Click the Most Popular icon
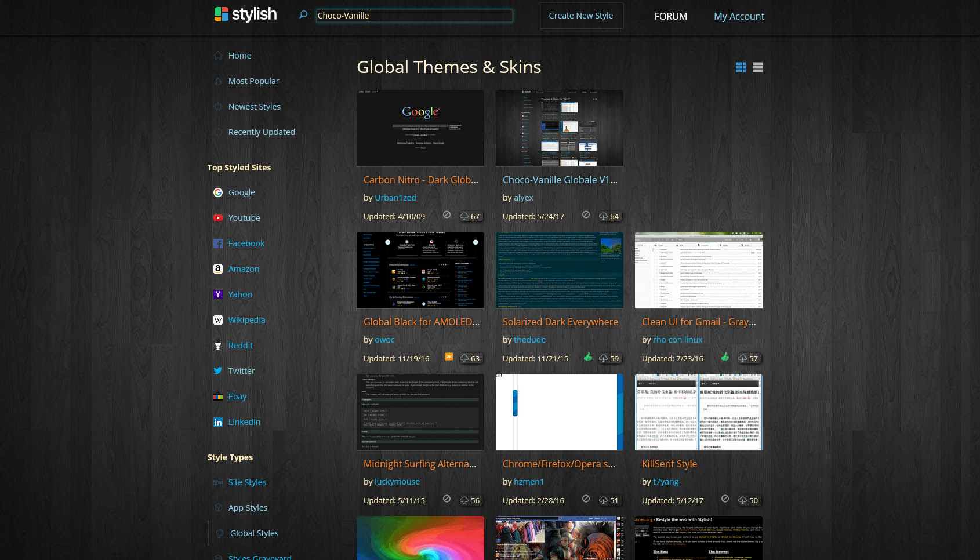 (x=218, y=81)
